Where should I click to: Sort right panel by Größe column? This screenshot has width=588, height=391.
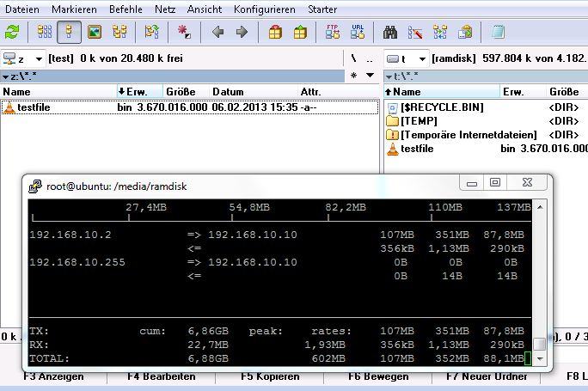[x=567, y=92]
